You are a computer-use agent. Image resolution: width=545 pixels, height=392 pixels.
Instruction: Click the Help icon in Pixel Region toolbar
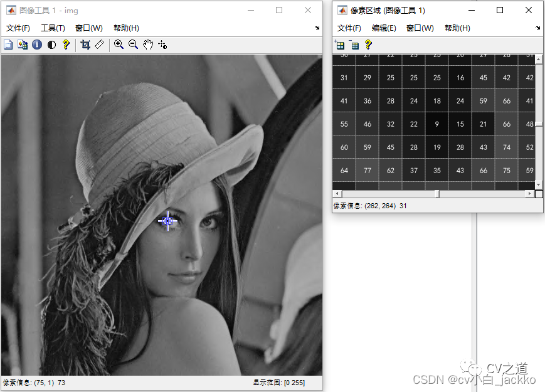pyautogui.click(x=368, y=45)
